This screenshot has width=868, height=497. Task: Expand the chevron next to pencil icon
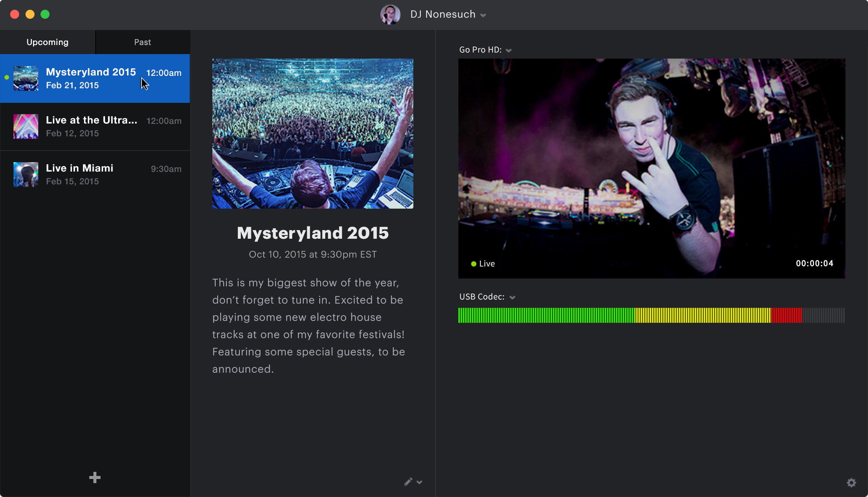coord(419,482)
